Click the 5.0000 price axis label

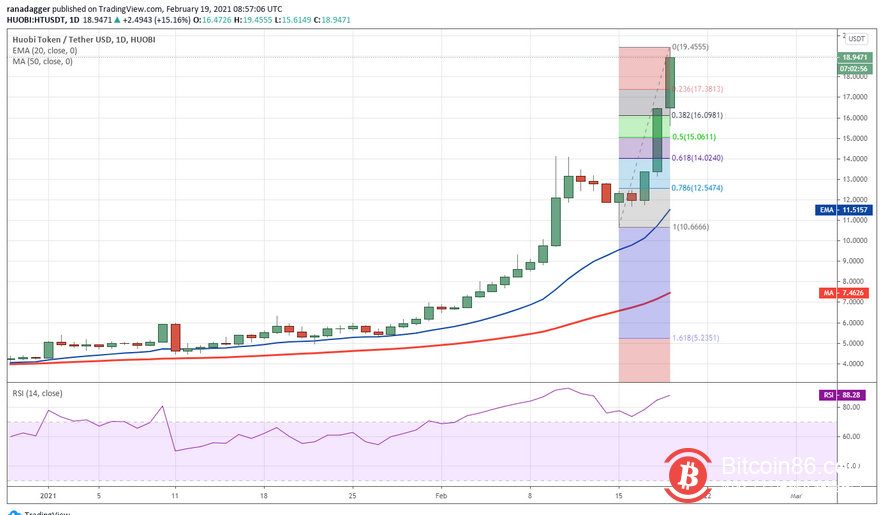click(x=854, y=343)
